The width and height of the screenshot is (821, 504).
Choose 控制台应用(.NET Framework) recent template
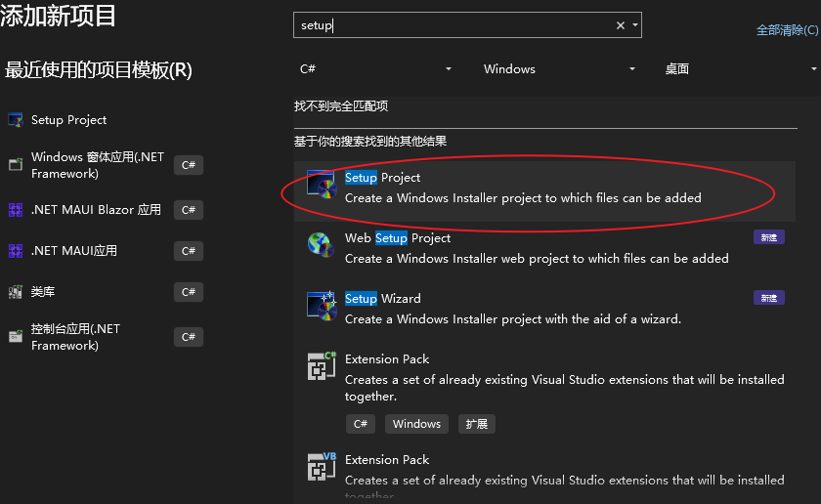tap(105, 337)
